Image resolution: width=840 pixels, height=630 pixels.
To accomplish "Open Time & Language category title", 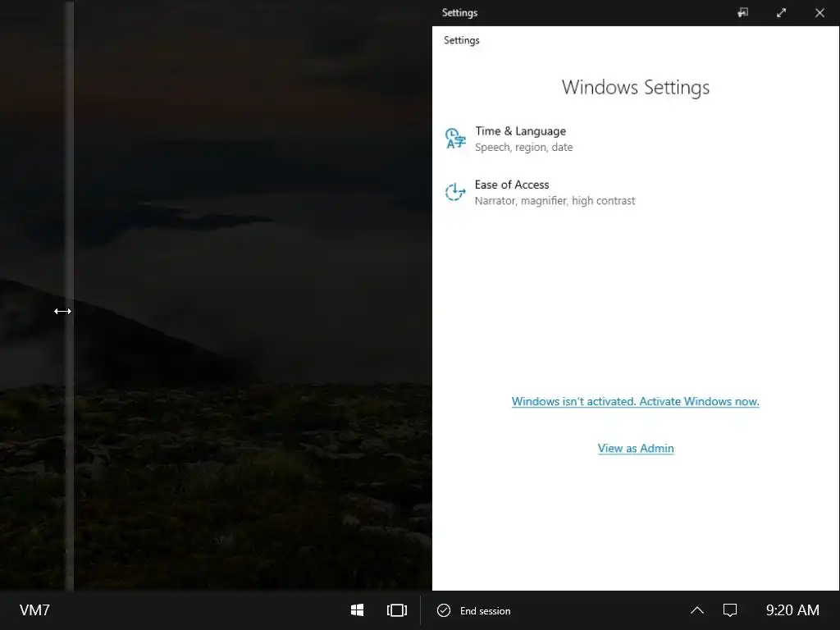I will (520, 131).
